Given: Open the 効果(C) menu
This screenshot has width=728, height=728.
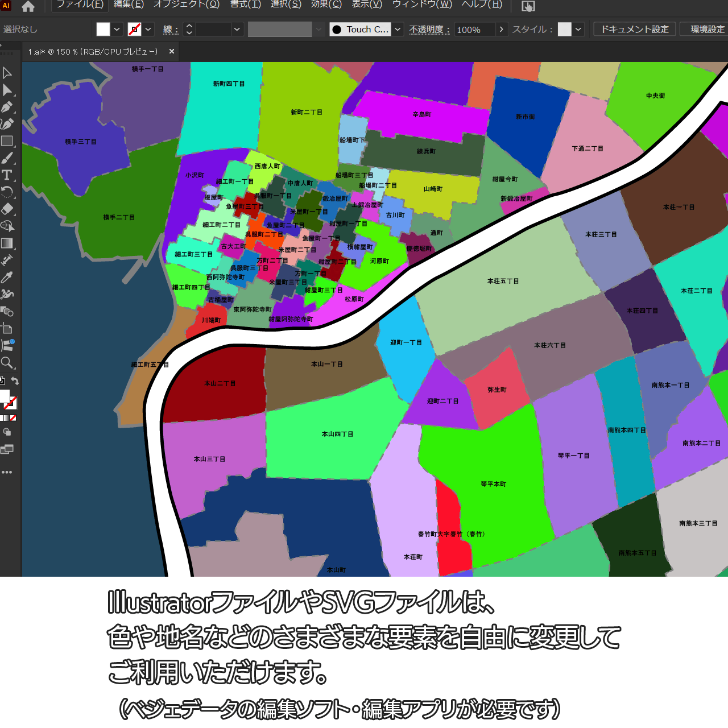Looking at the screenshot, I should tap(326, 5).
